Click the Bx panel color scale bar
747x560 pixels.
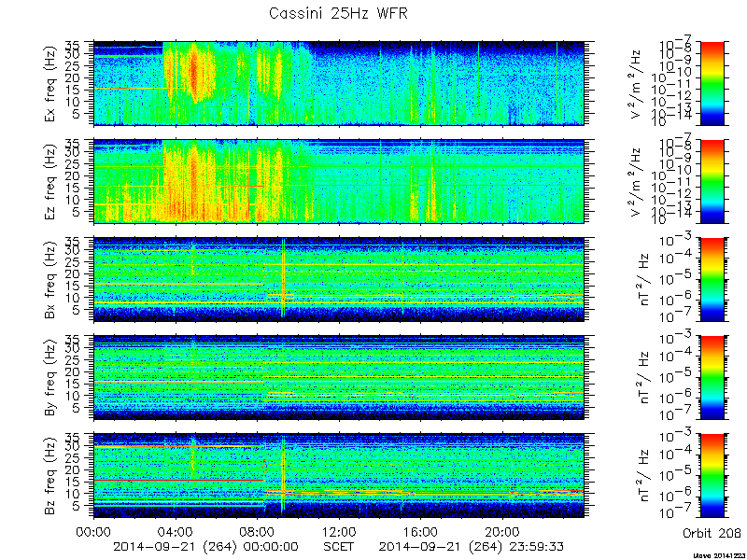712,279
